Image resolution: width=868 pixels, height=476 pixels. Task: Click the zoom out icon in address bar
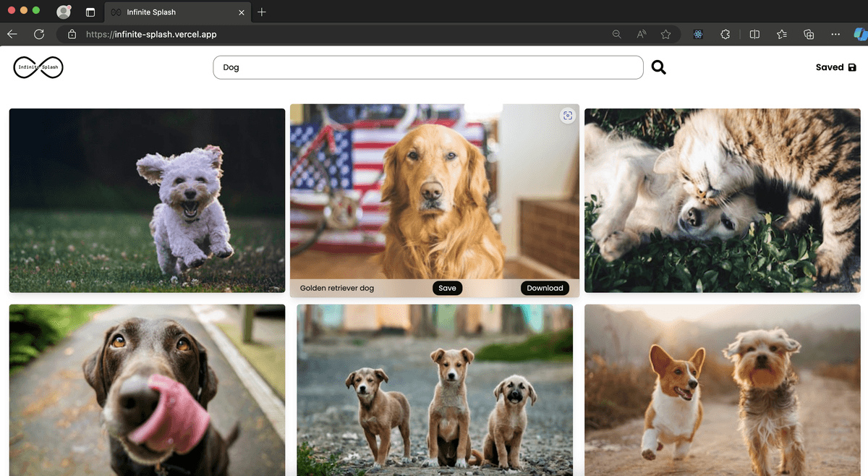(x=616, y=34)
